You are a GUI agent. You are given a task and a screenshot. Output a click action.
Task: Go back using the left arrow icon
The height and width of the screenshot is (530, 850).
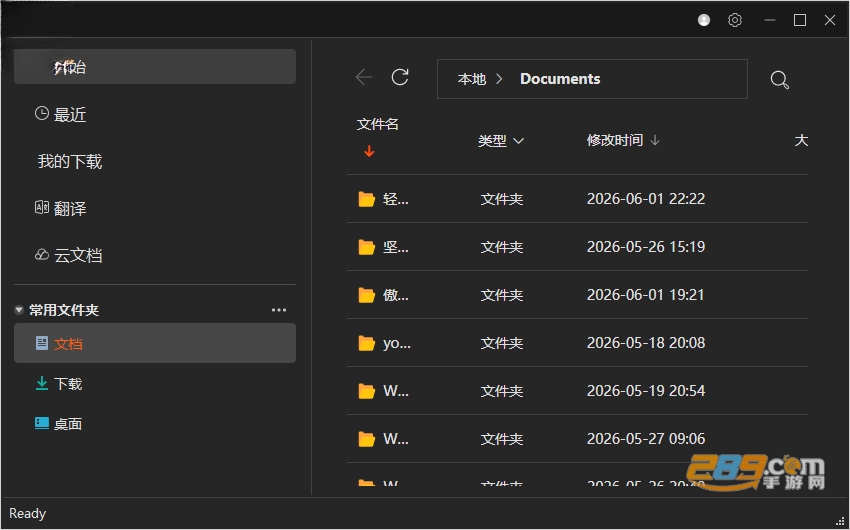(x=364, y=77)
